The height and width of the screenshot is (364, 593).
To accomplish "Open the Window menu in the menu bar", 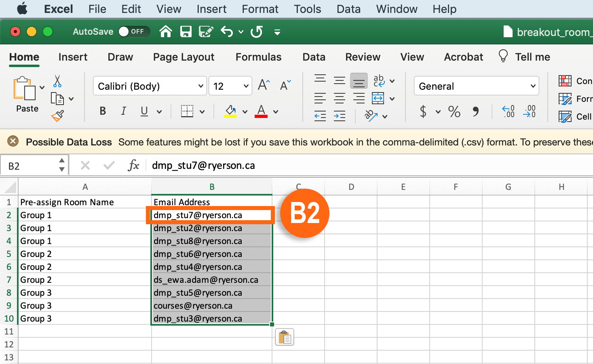I will pyautogui.click(x=397, y=9).
